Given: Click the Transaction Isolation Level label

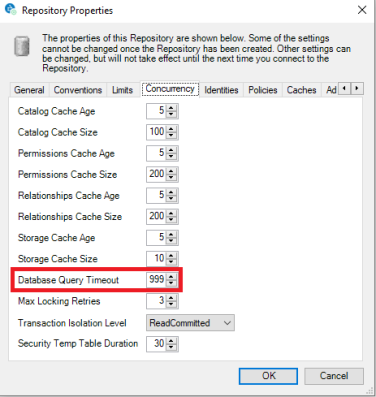Looking at the screenshot, I should [72, 323].
